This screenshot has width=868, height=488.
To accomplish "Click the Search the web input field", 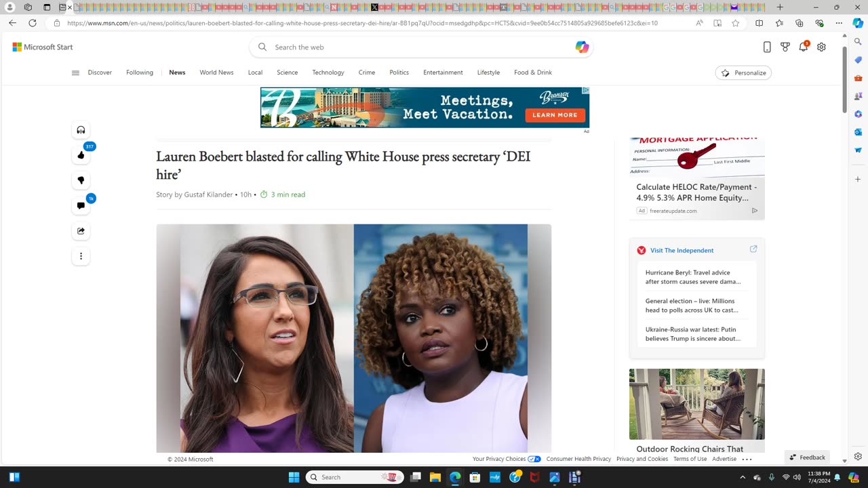I will 420,47.
